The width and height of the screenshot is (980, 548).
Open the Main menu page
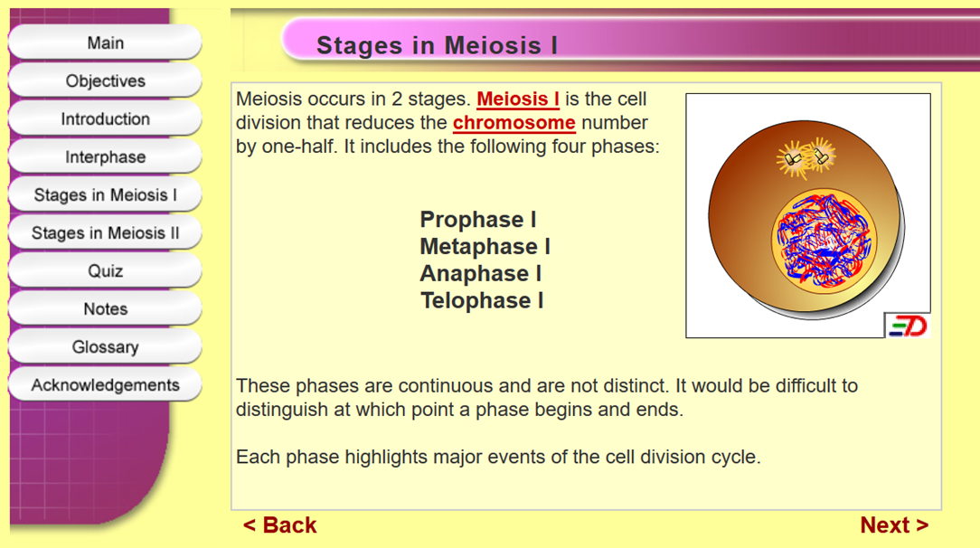(x=105, y=43)
